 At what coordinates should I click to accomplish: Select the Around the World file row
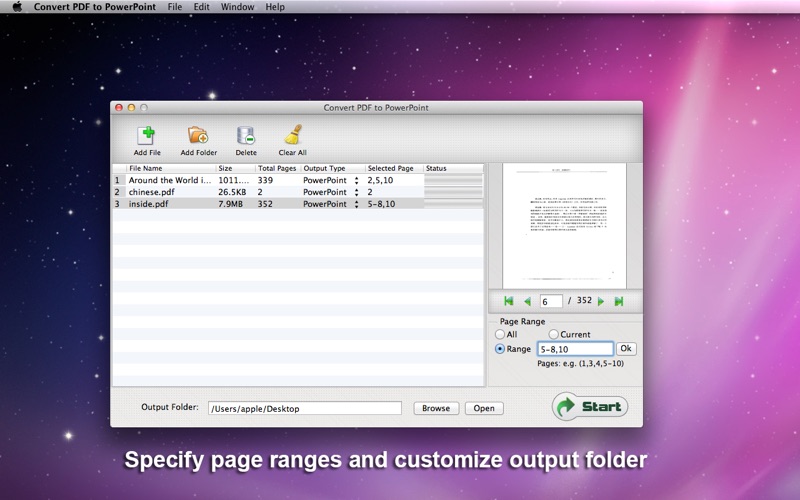pyautogui.click(x=298, y=180)
